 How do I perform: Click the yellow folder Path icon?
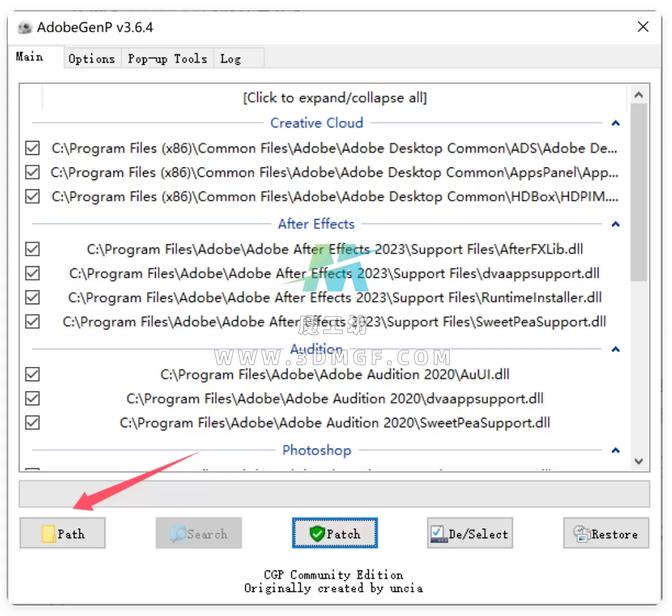[x=48, y=533]
